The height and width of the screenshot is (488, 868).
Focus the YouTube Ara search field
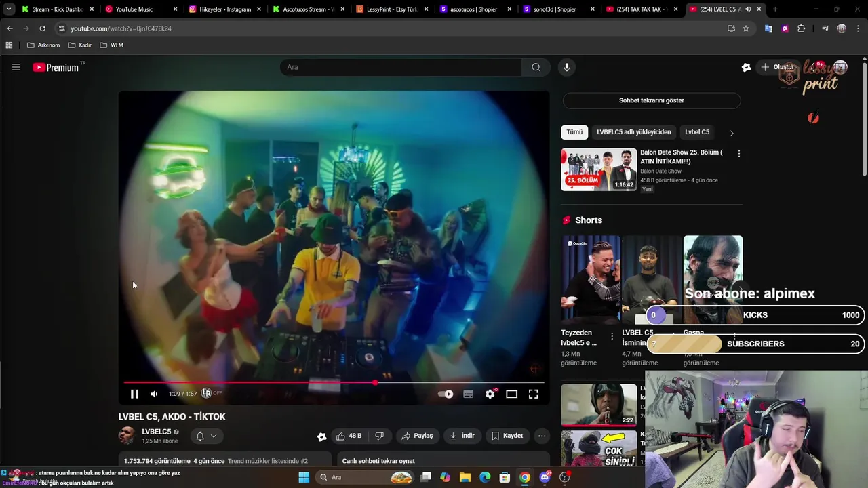[x=401, y=67]
